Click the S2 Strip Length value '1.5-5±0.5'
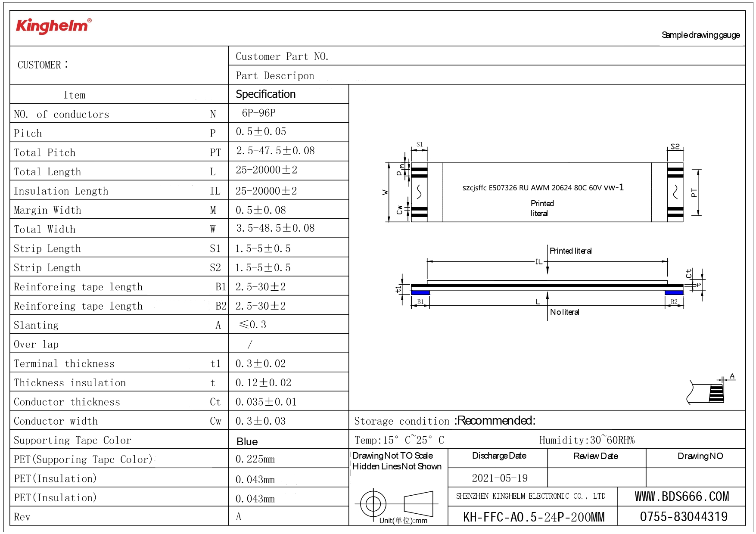This screenshot has height=534, width=756. pos(263,268)
